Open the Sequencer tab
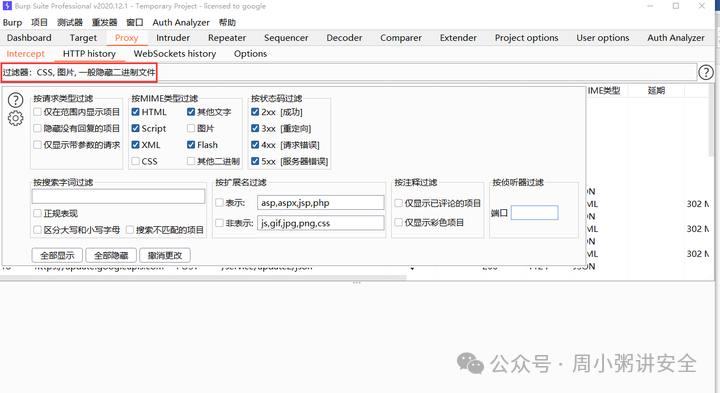Screen dimensions: 720x393 [x=286, y=38]
